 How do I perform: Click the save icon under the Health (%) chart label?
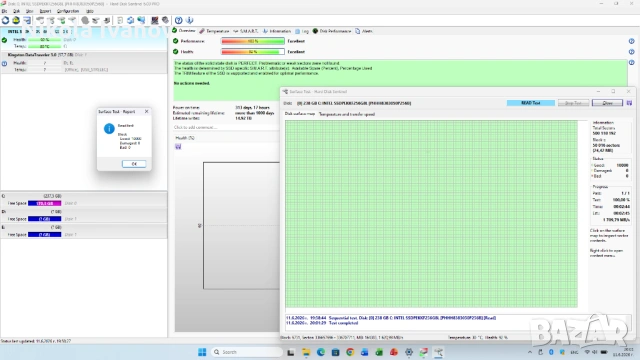[x=178, y=147]
